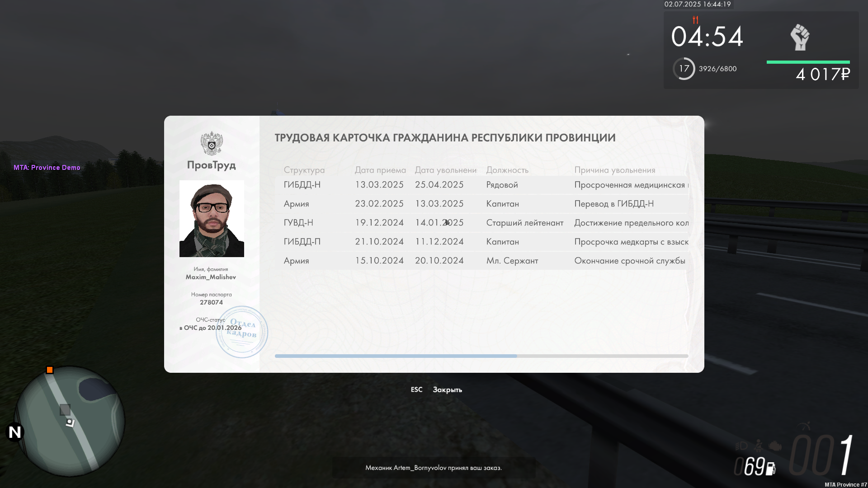Viewport: 868px width, 488px height.
Task: Click the ПровТруд coat of arms emblem
Action: pos(212,143)
